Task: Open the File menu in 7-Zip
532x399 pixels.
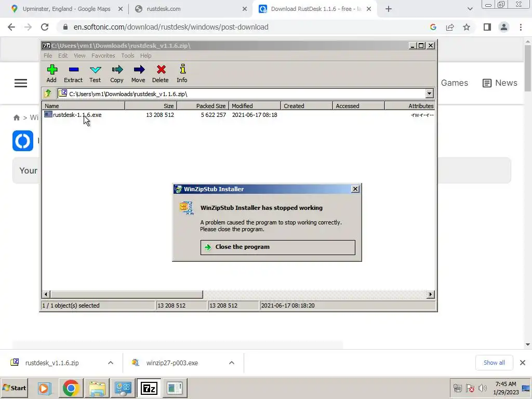Action: [48, 56]
